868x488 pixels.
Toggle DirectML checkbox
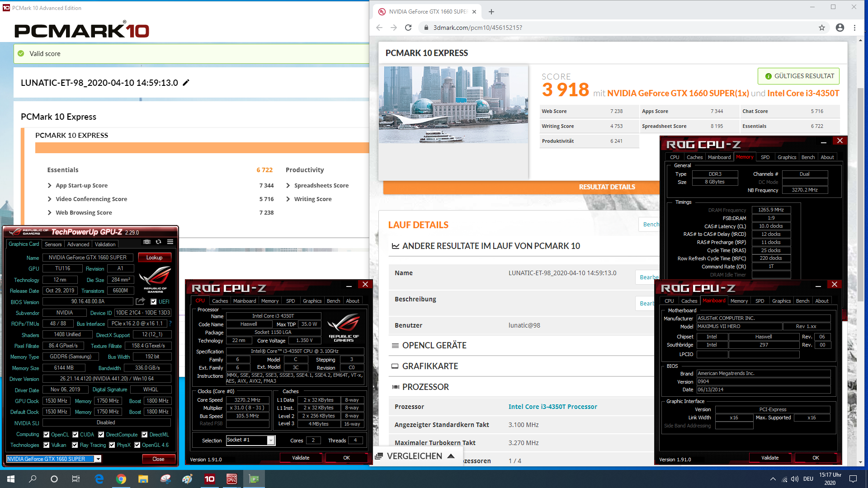(145, 435)
